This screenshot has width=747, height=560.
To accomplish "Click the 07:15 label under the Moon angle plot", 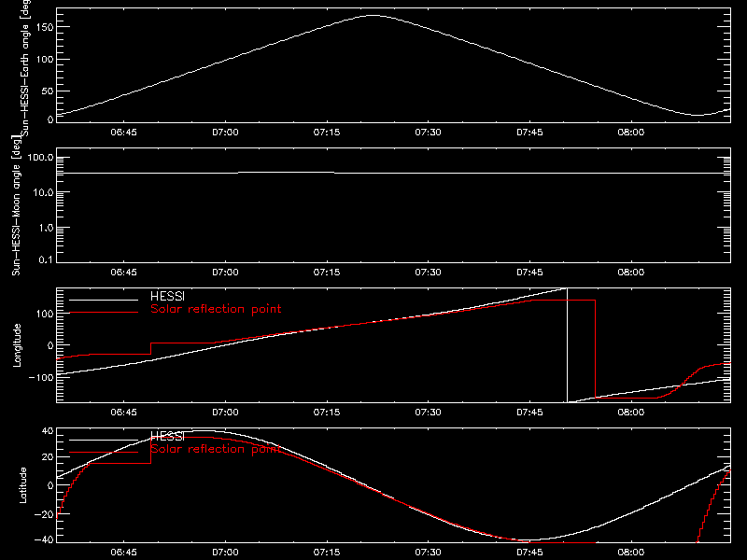I will point(327,273).
